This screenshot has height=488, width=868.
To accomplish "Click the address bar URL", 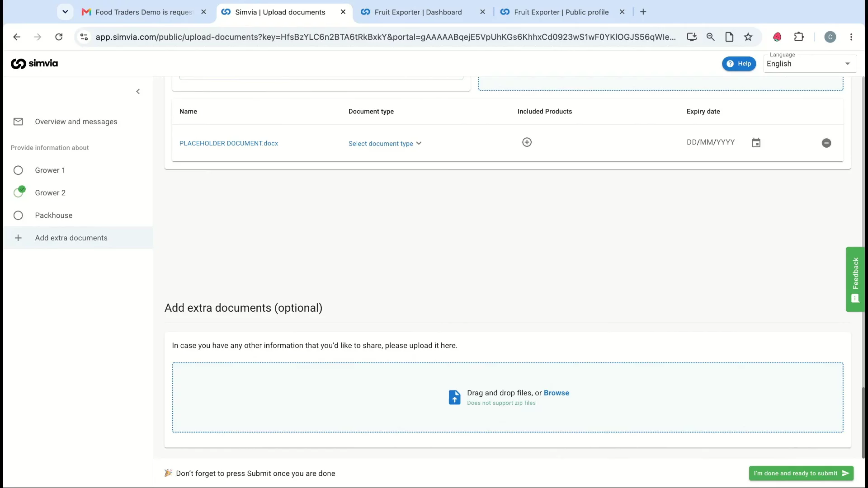I will pos(386,37).
